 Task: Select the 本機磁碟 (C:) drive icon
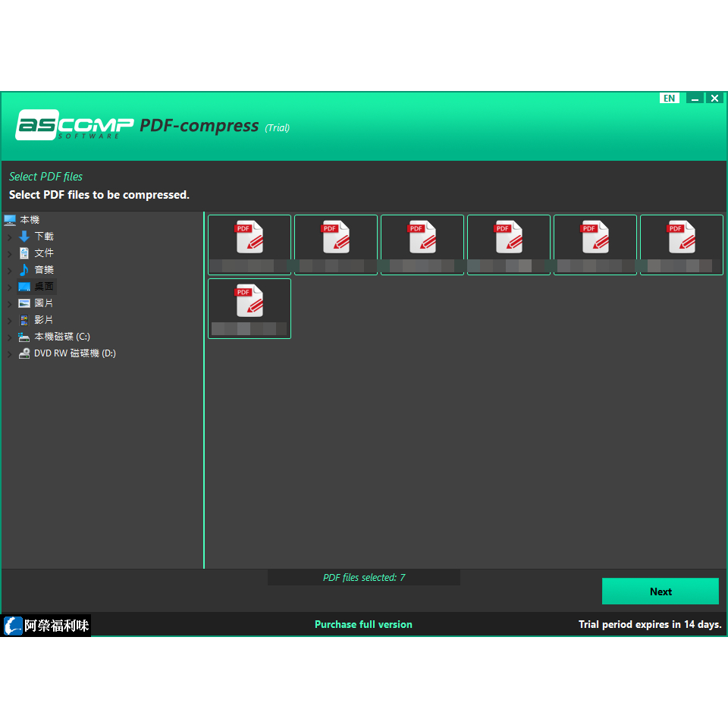pyautogui.click(x=24, y=337)
